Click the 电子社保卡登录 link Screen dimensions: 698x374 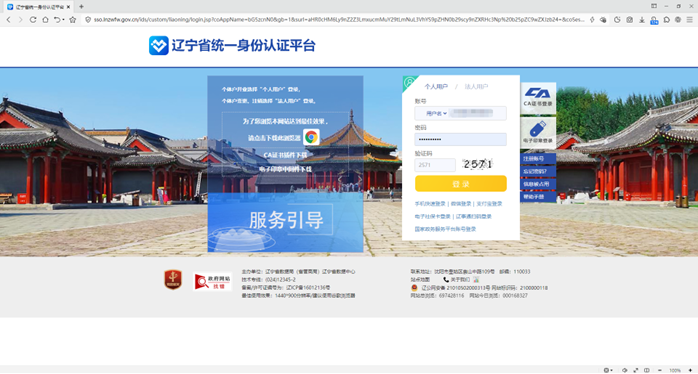point(433,216)
